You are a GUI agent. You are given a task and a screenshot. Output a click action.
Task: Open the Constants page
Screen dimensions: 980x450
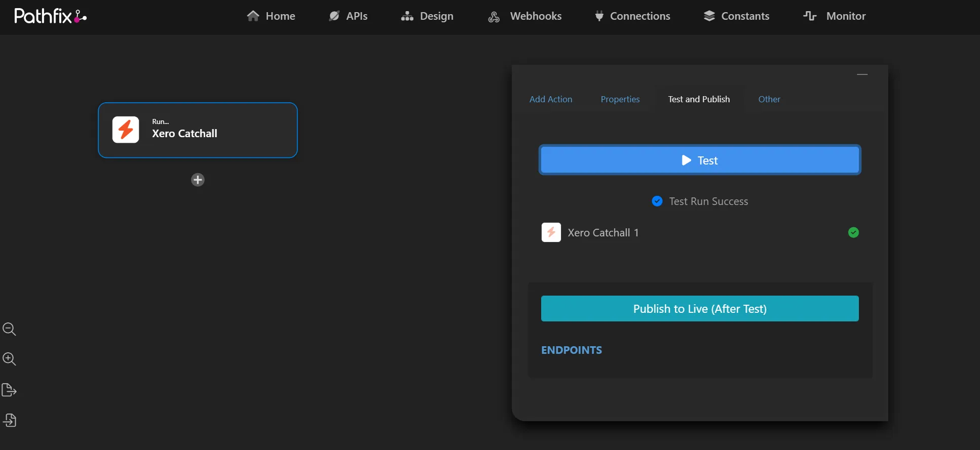[736, 16]
